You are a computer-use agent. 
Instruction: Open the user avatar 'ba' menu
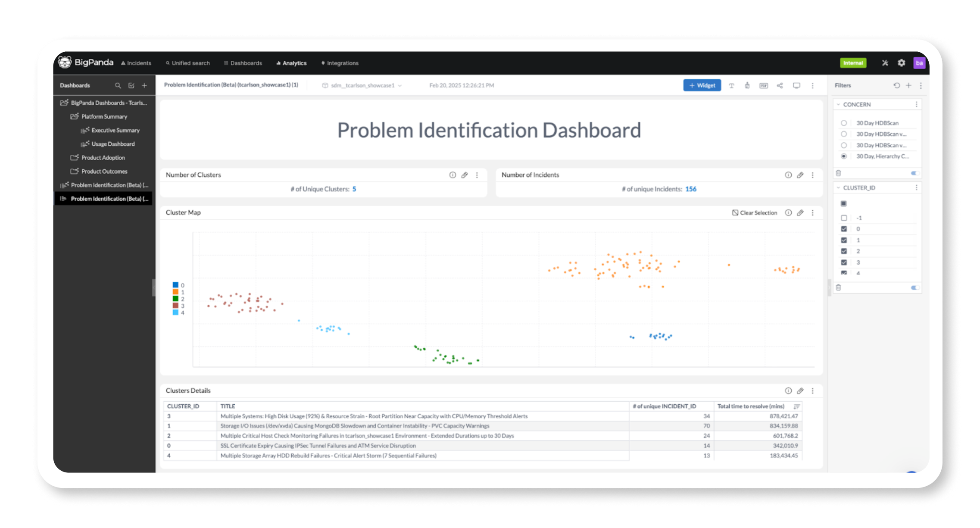click(919, 63)
